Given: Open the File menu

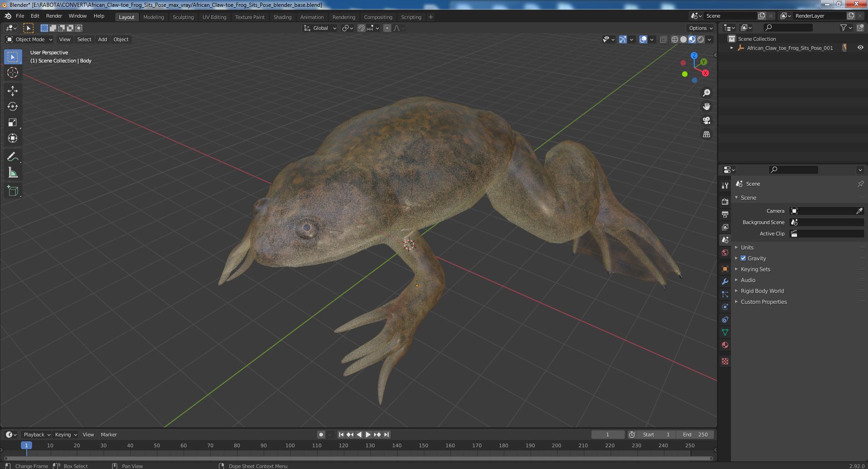Looking at the screenshot, I should coord(20,16).
